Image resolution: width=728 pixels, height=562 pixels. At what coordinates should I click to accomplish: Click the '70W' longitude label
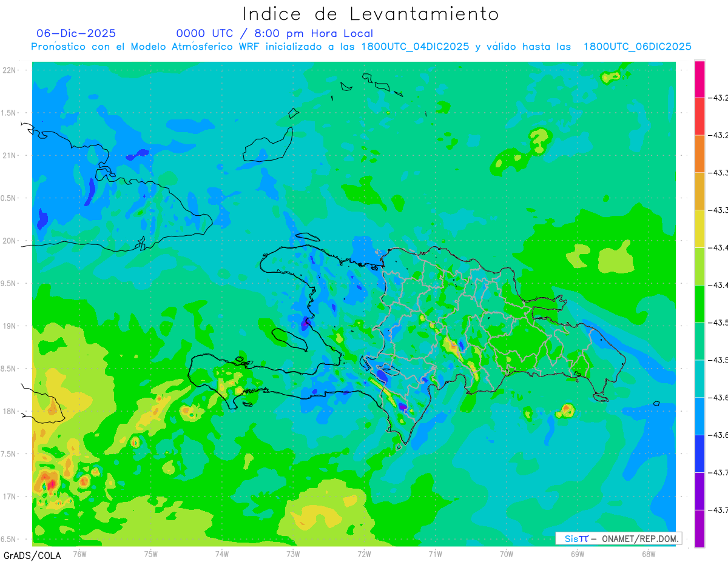507,553
